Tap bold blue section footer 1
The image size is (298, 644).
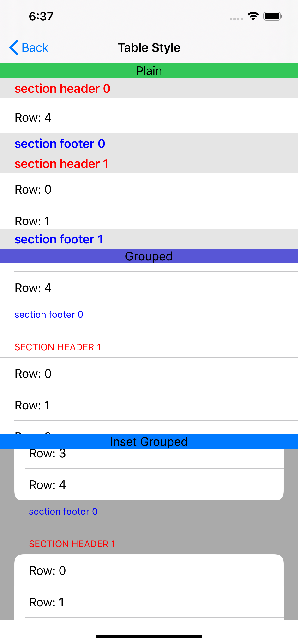(x=59, y=239)
